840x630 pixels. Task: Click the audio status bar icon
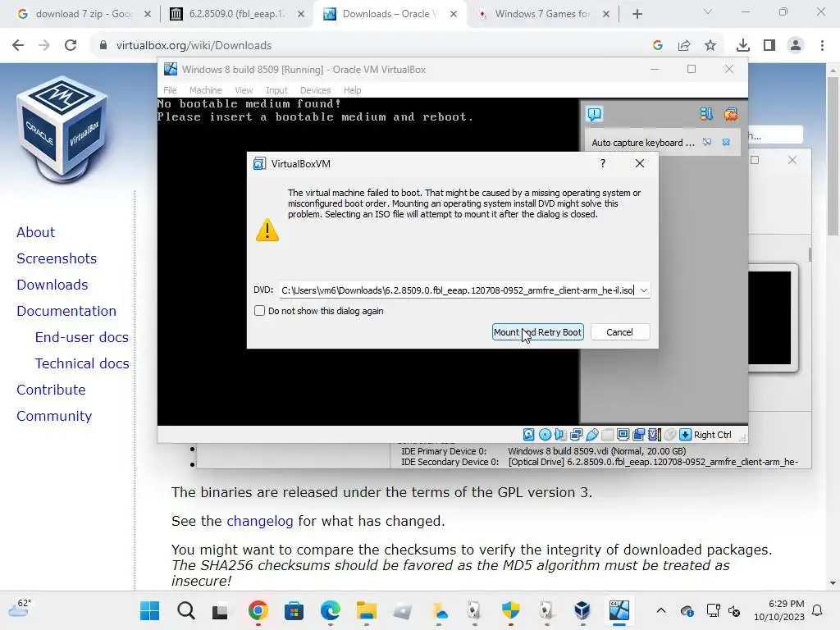(560, 435)
